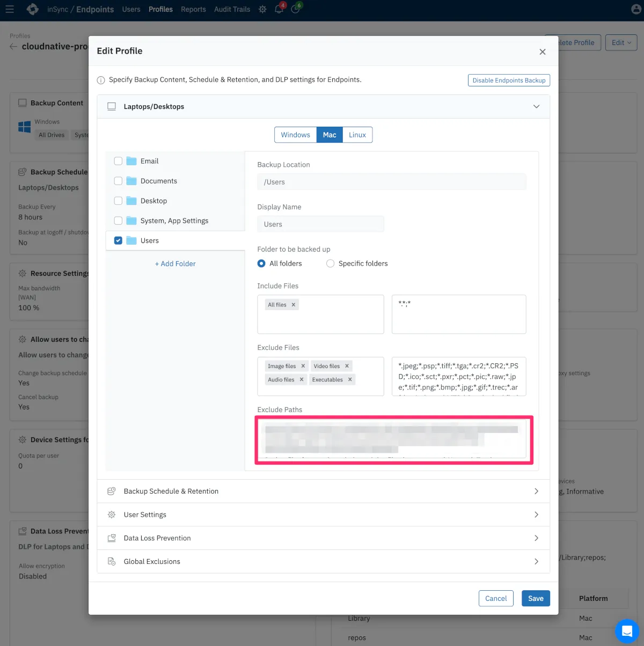Switch to the Windows tab
The height and width of the screenshot is (646, 644).
tap(295, 135)
